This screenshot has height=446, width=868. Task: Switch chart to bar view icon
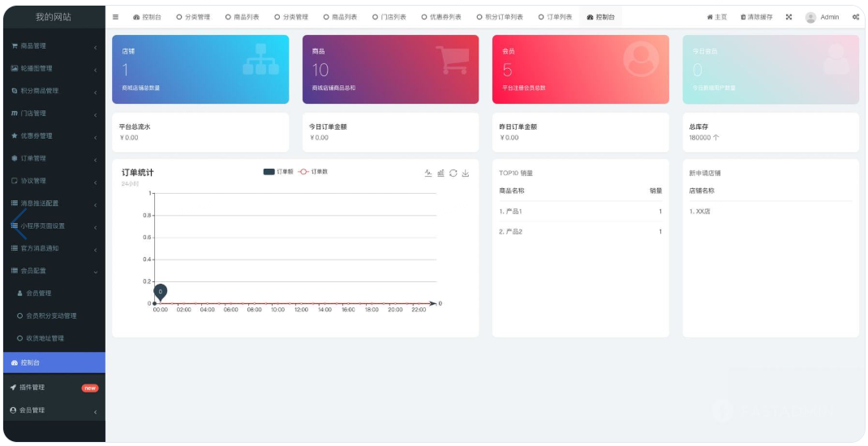coord(440,173)
